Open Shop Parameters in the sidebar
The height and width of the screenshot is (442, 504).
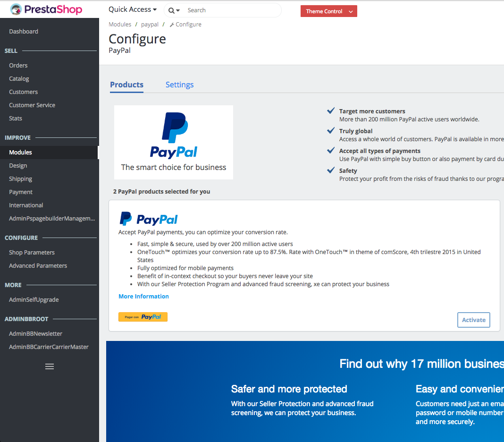click(x=32, y=253)
